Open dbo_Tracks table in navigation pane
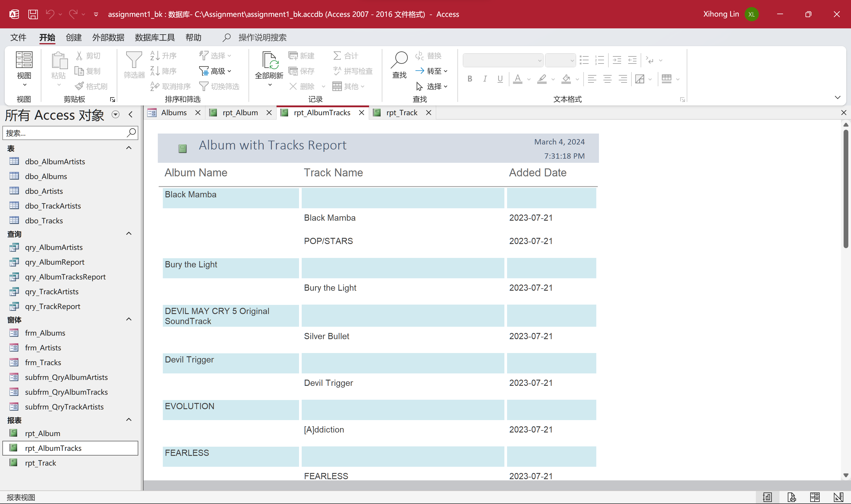Viewport: 851px width, 504px height. 44,221
